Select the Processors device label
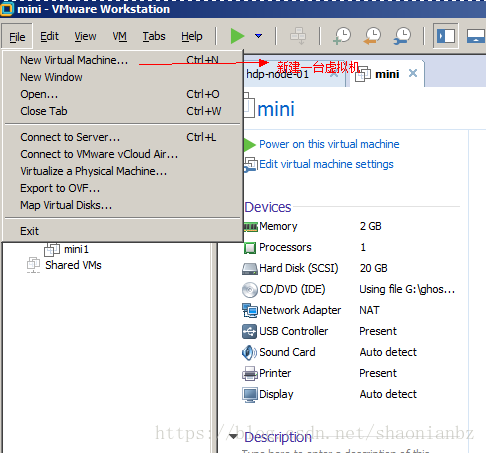Viewport: 486px width, 453px height. [285, 247]
